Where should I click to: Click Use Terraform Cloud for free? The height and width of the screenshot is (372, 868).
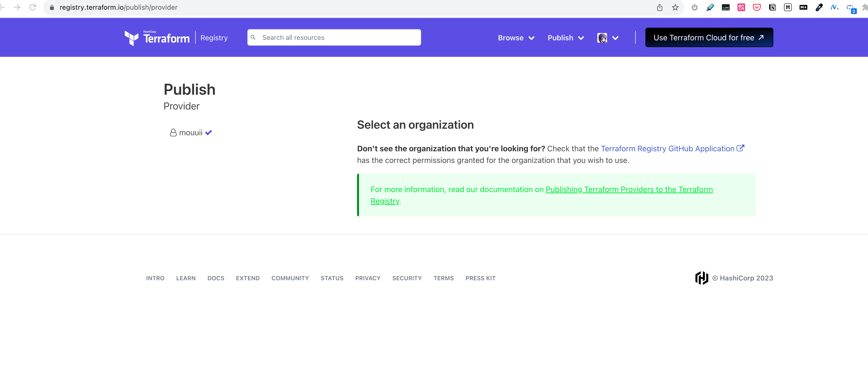point(709,37)
